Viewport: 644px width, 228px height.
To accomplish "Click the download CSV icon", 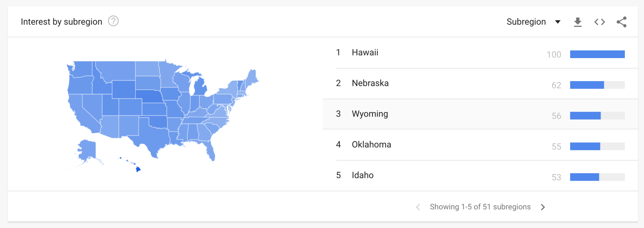I will pyautogui.click(x=578, y=21).
